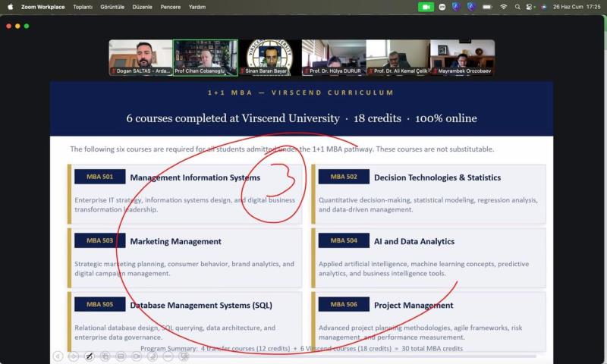Click the camera icon in slideshow toolbar
Screen dimensions: 607x364
click(137, 356)
